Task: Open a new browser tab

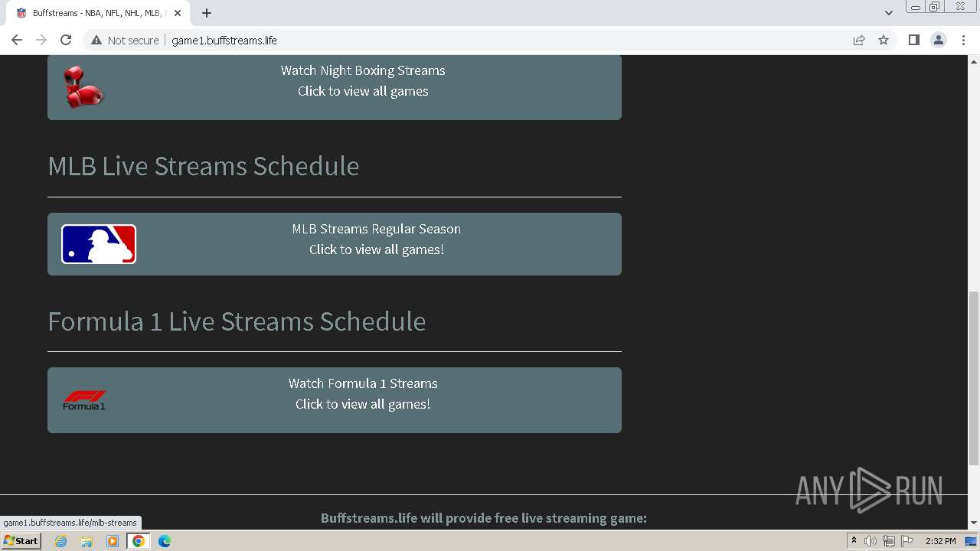Action: (x=207, y=13)
